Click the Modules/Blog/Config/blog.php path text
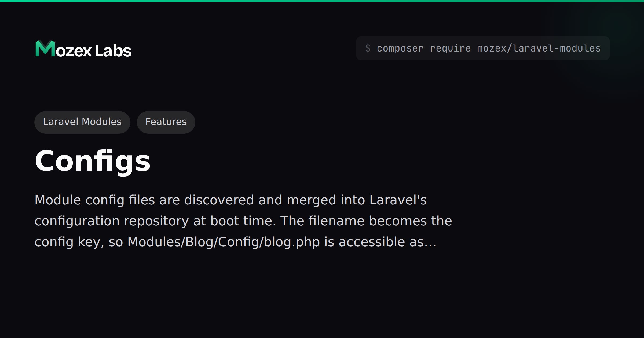The width and height of the screenshot is (644, 338). tap(224, 242)
